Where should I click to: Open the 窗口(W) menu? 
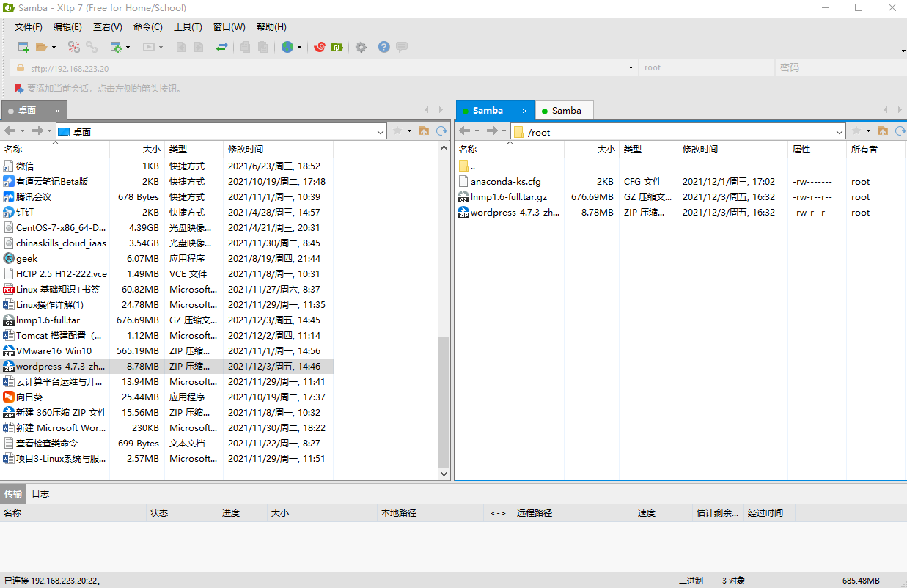(229, 27)
